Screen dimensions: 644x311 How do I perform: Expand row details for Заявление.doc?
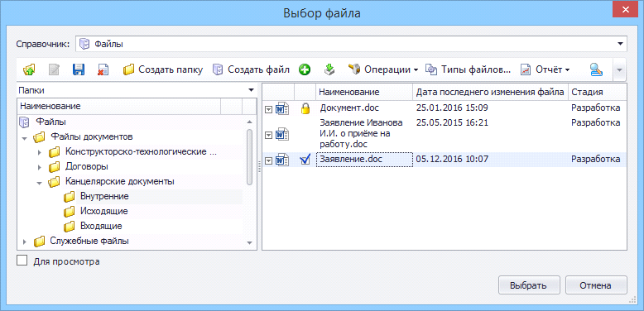coord(268,160)
